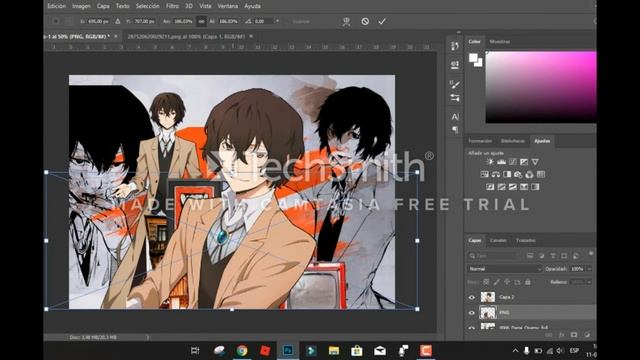Open the Character panel icon
The image size is (640, 360).
click(x=455, y=117)
